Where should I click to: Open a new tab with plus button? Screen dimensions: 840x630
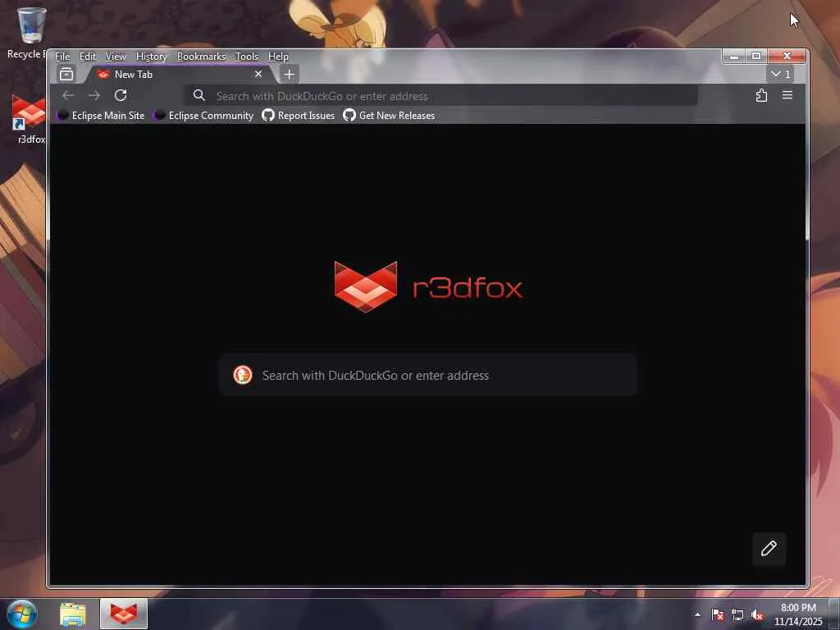click(x=290, y=75)
